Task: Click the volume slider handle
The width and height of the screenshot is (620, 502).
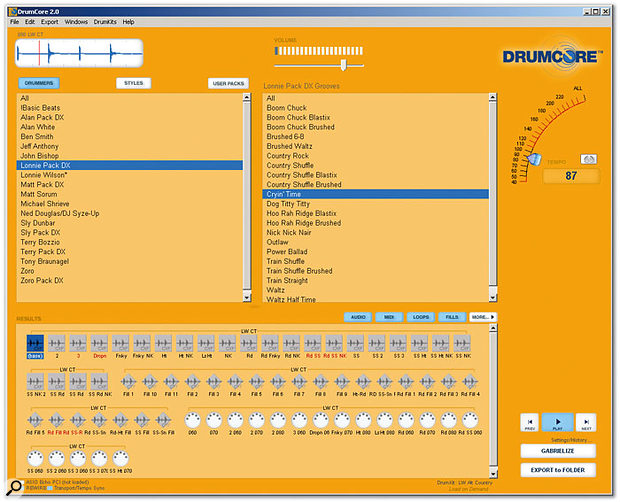Action: 344,65
